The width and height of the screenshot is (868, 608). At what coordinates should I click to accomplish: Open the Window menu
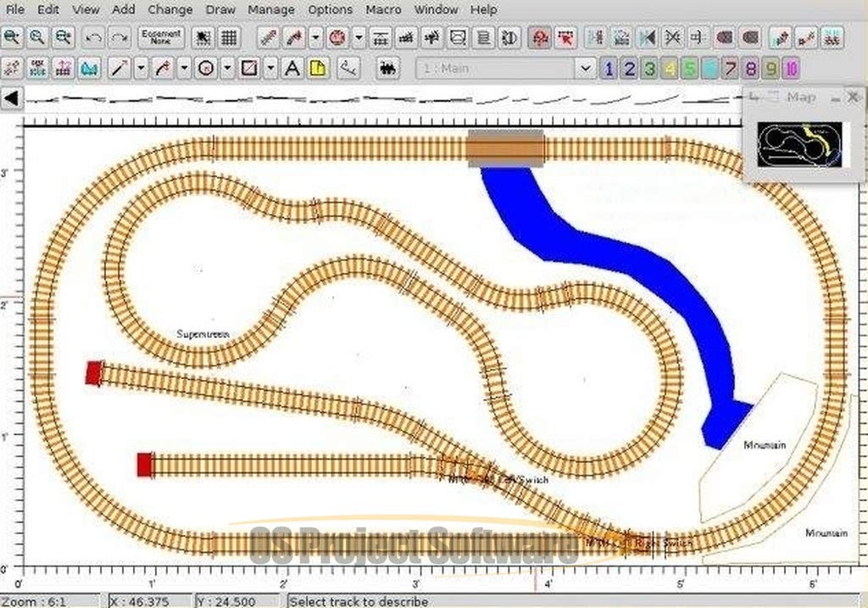point(436,9)
